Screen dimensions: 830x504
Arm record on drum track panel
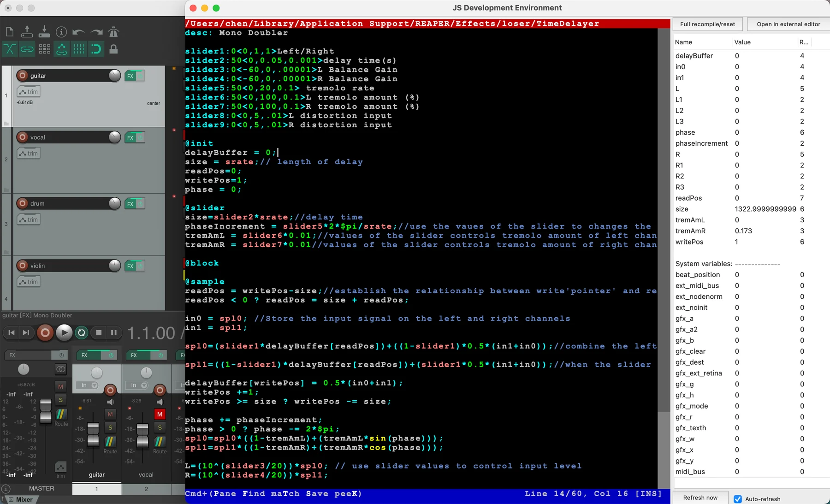22,203
